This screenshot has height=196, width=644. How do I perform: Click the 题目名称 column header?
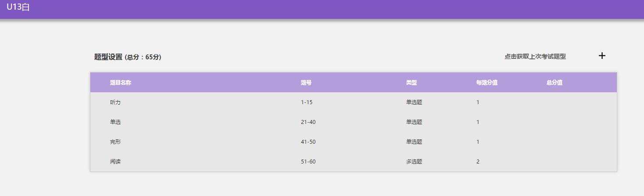click(x=121, y=83)
